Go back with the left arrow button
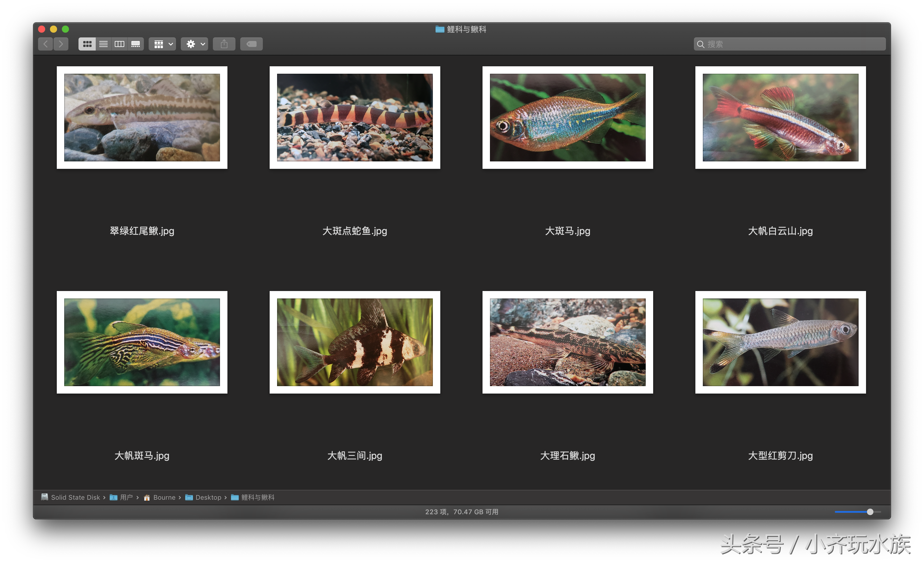 click(x=45, y=44)
